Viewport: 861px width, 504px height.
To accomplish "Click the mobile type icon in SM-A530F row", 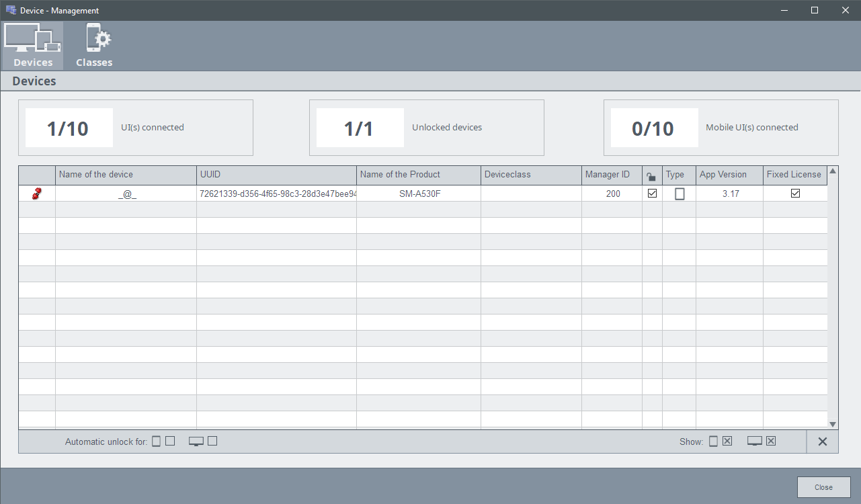I will point(680,194).
